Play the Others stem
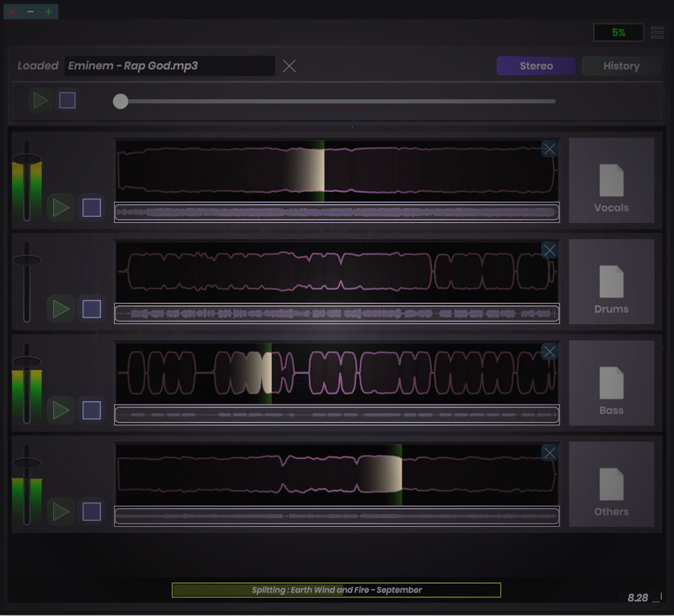The width and height of the screenshot is (674, 616). click(x=60, y=512)
